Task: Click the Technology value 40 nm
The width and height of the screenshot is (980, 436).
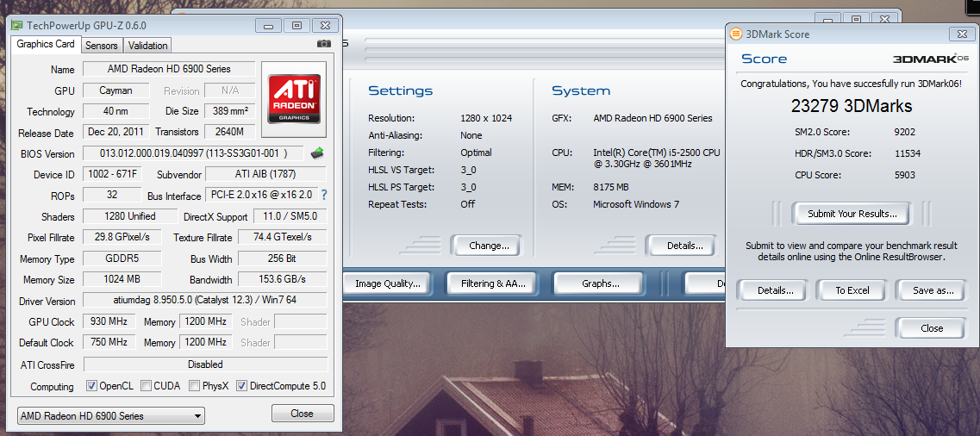Action: [115, 111]
